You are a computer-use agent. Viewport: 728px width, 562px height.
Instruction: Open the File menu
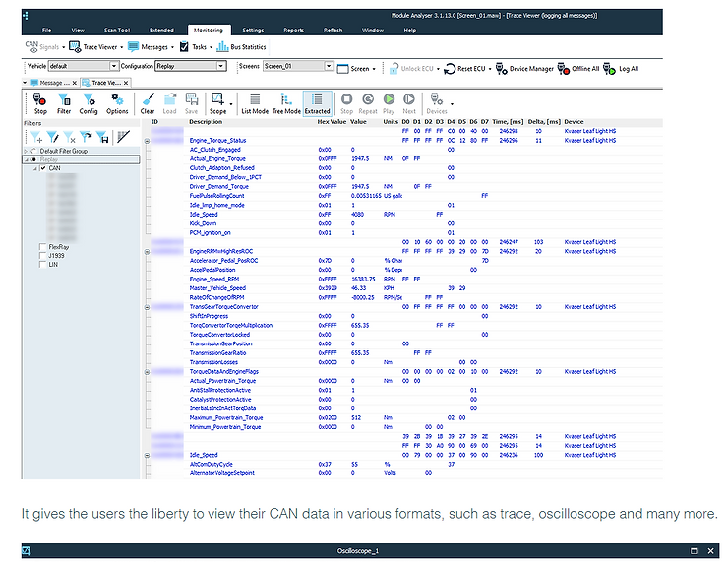[x=46, y=31]
